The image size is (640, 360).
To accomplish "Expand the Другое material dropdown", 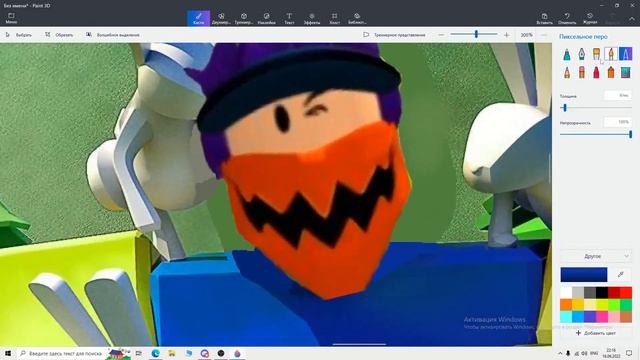I will (596, 256).
